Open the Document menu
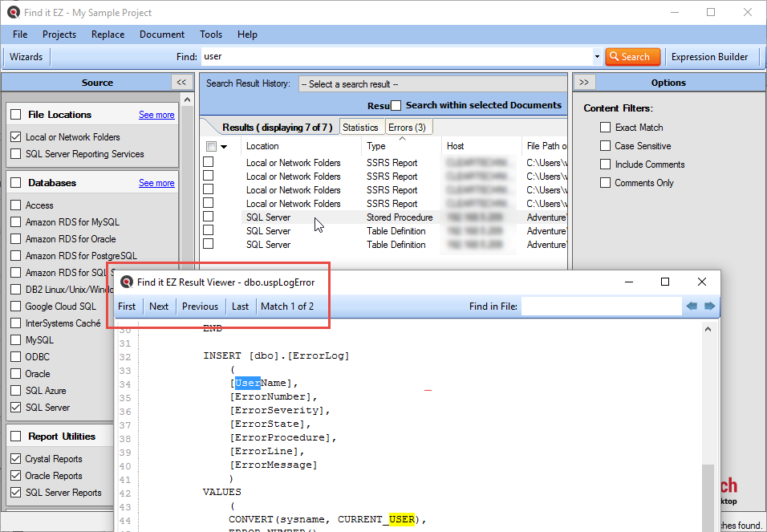Screen dimensions: 767x532 (162, 35)
